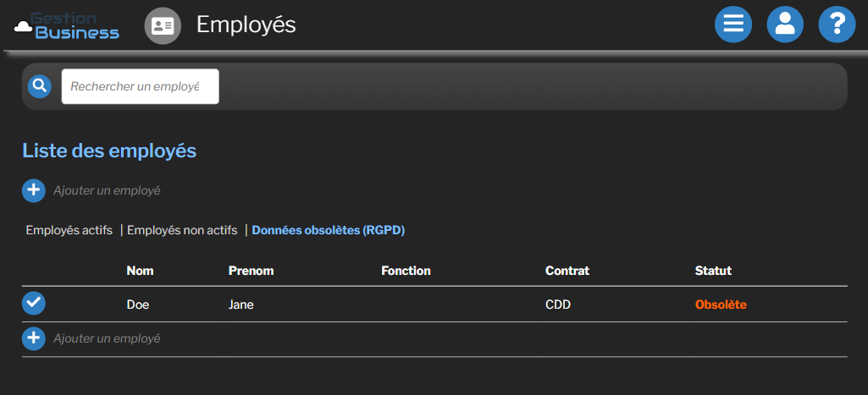Click the Contrat column header
Image resolution: width=868 pixels, height=395 pixels.
pyautogui.click(x=567, y=271)
